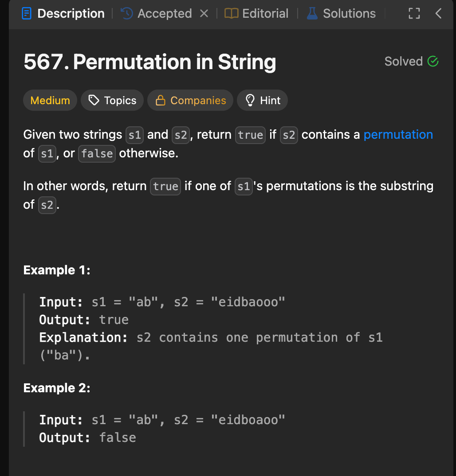
Task: Click the Accepted history clock icon
Action: pos(127,14)
